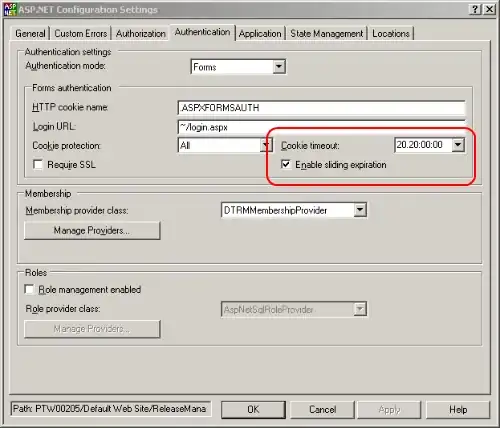
Task: Click the question mark help icon
Action: point(475,9)
